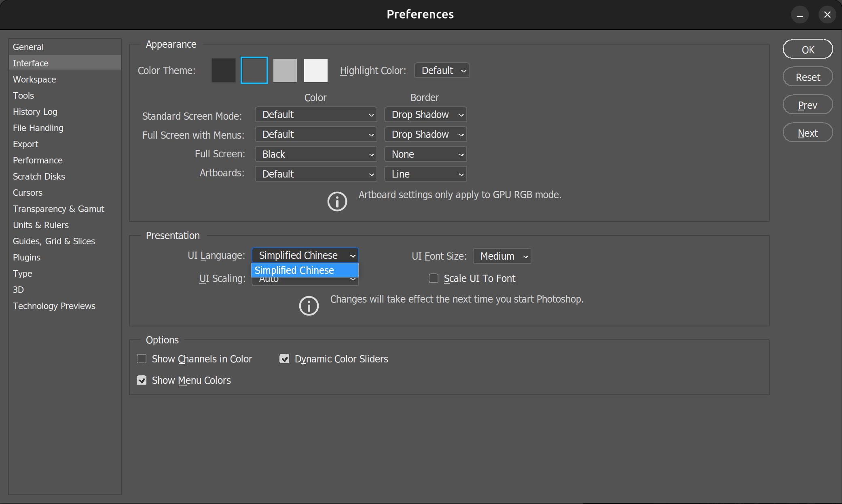Image resolution: width=842 pixels, height=504 pixels.
Task: Select the light gray color theme swatch
Action: [285, 70]
